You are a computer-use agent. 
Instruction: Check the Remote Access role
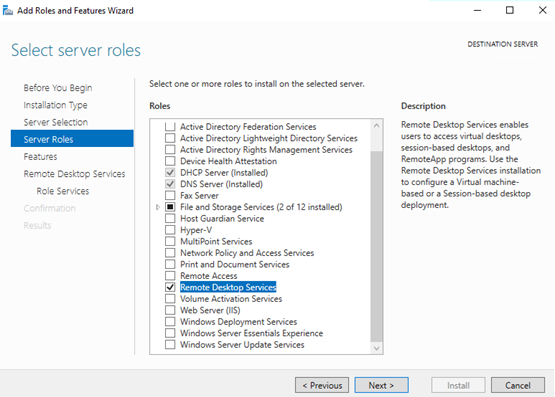[x=170, y=276]
